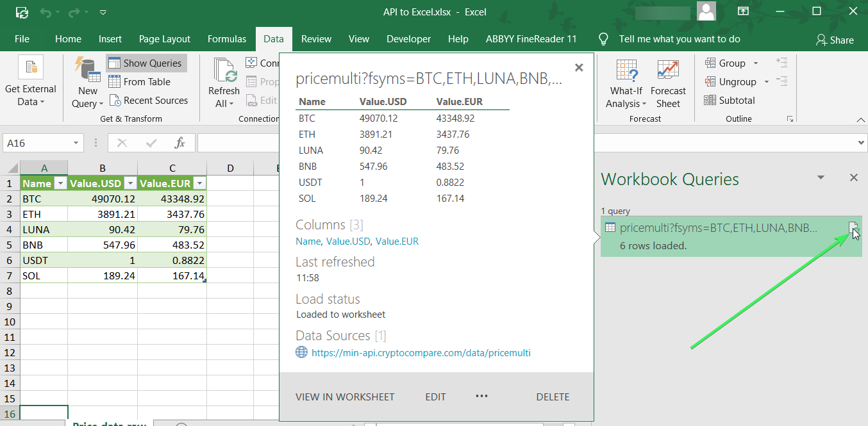Open Workbook Queries pane options dropdown
This screenshot has height=426, width=868.
click(x=821, y=177)
